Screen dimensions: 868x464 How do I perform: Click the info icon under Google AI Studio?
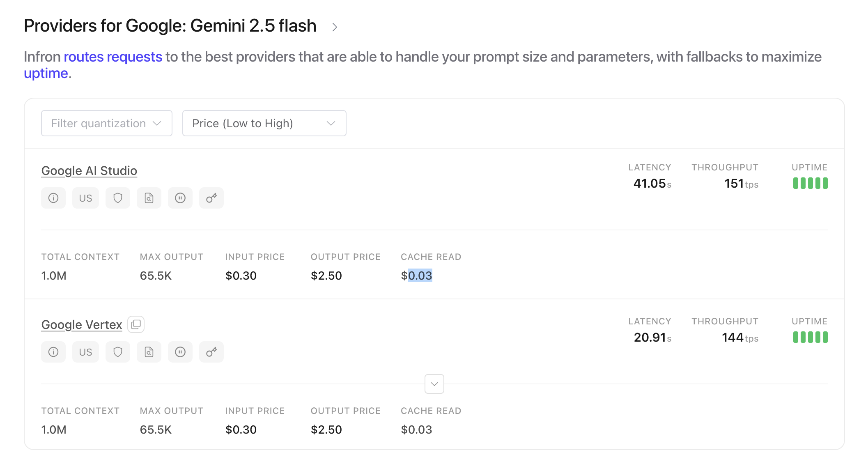pos(53,198)
